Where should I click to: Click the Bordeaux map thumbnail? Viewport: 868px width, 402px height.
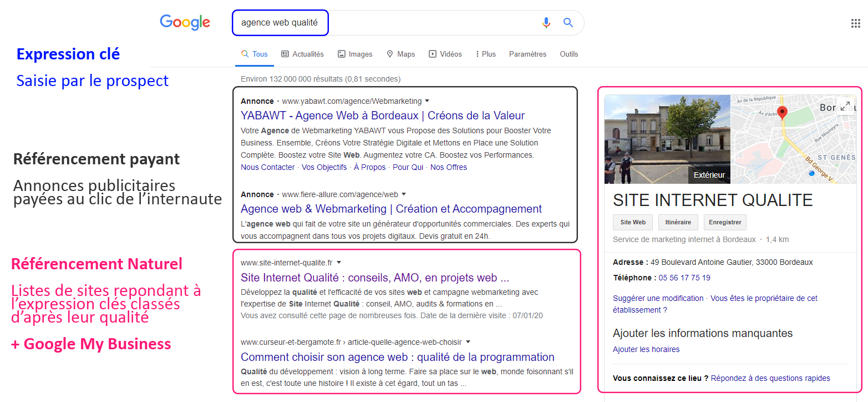click(794, 139)
